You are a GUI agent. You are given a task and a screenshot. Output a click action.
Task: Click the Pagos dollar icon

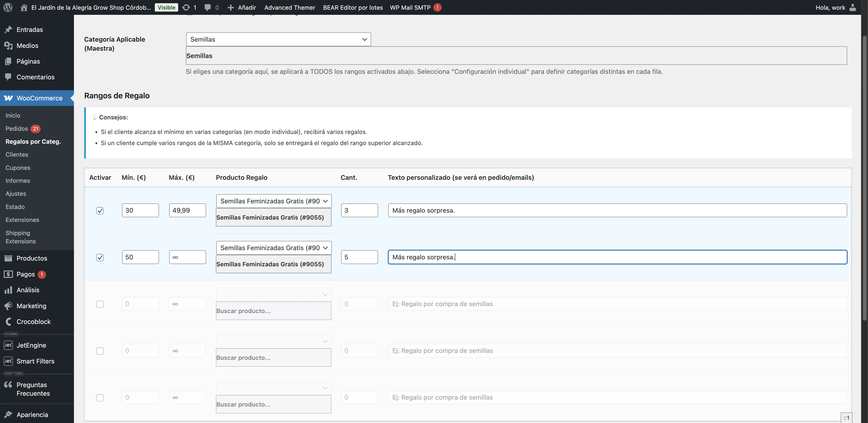point(8,274)
